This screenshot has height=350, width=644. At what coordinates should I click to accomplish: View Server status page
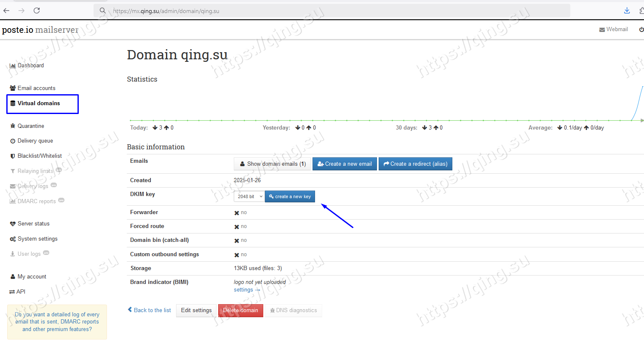33,224
